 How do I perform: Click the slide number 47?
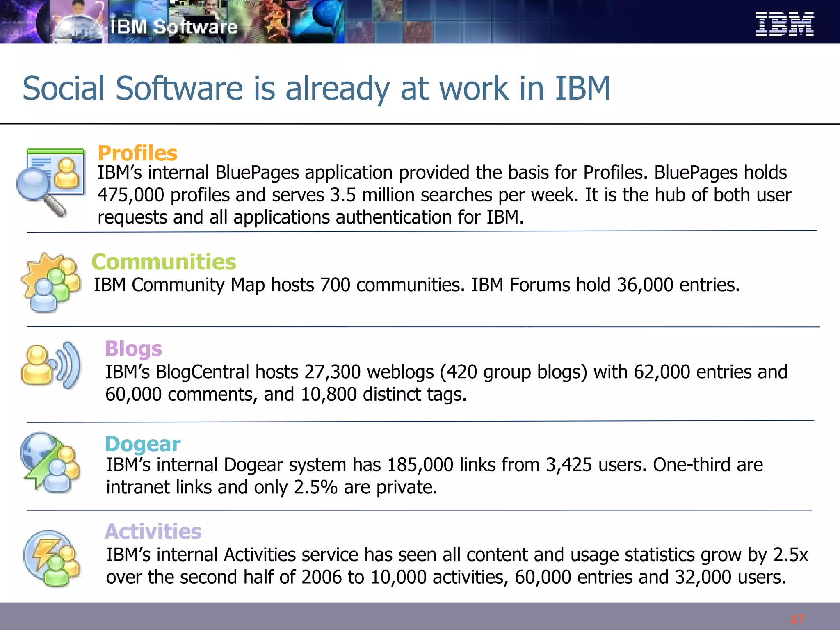coord(797,619)
